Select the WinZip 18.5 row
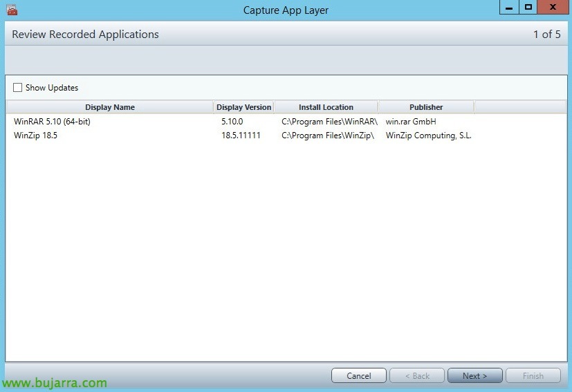572x392 pixels. pyautogui.click(x=286, y=136)
